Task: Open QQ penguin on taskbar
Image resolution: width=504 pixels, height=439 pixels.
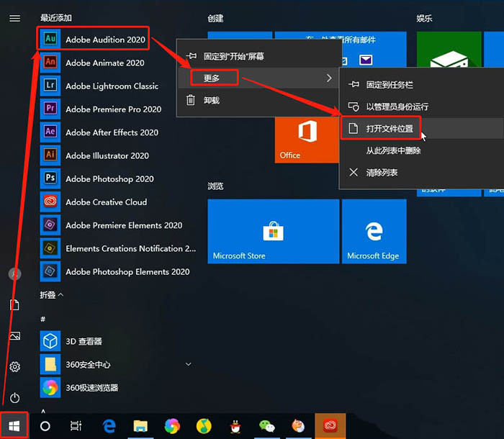Action: tap(235, 426)
